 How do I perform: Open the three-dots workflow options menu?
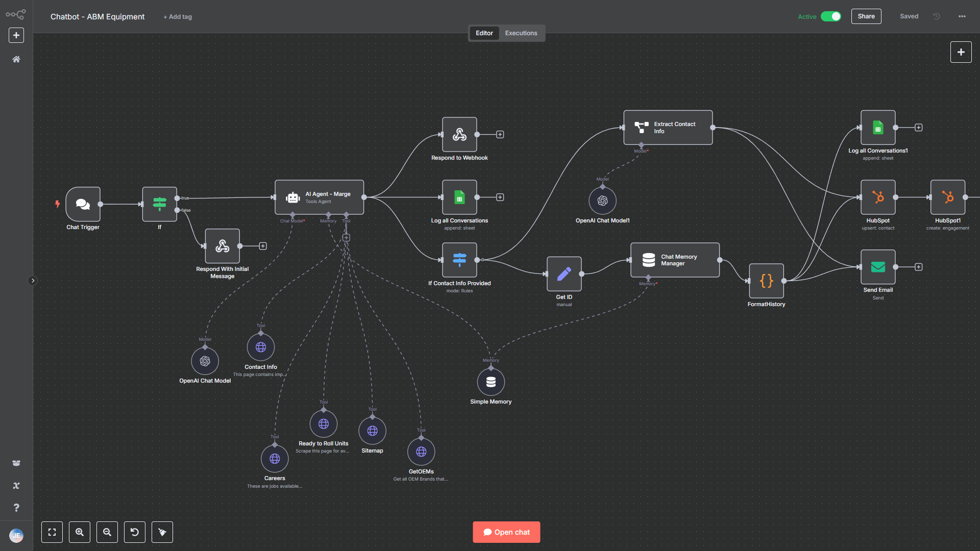pyautogui.click(x=962, y=16)
